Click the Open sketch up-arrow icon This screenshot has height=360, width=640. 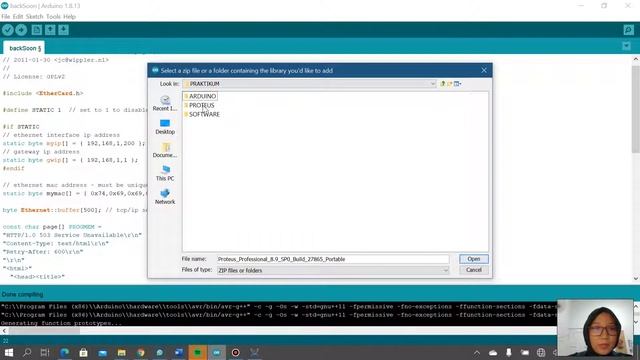tap(50, 30)
